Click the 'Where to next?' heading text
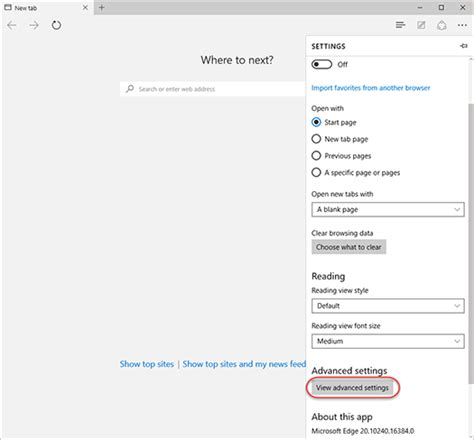 pos(237,60)
